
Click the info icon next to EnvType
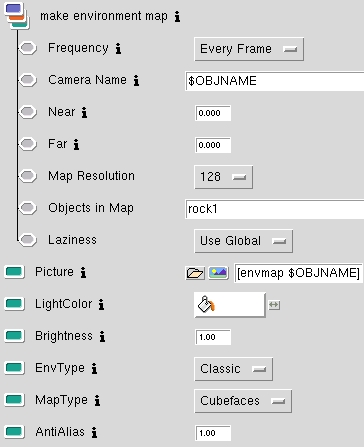(94, 369)
